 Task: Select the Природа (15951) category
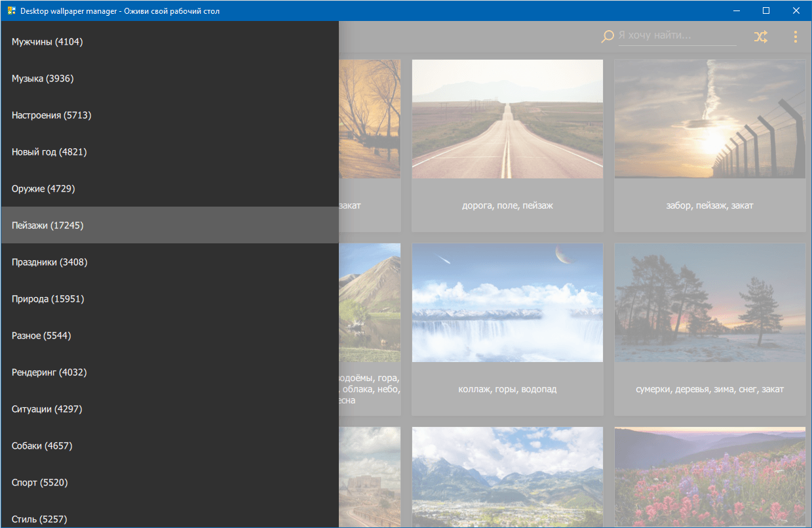170,298
